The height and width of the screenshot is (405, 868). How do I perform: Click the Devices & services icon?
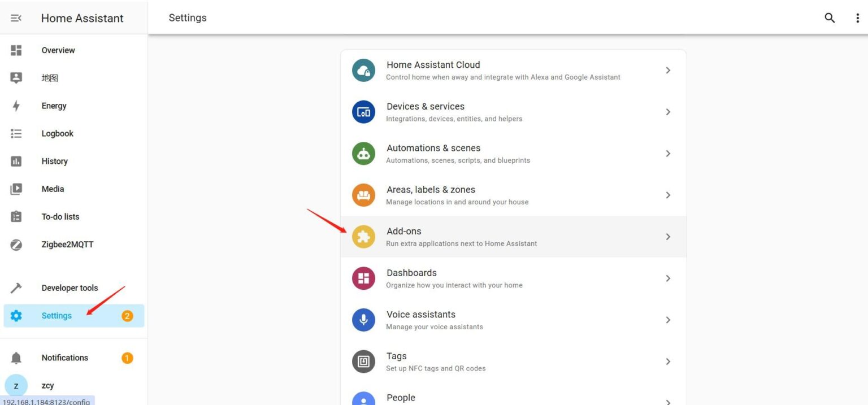pyautogui.click(x=363, y=112)
